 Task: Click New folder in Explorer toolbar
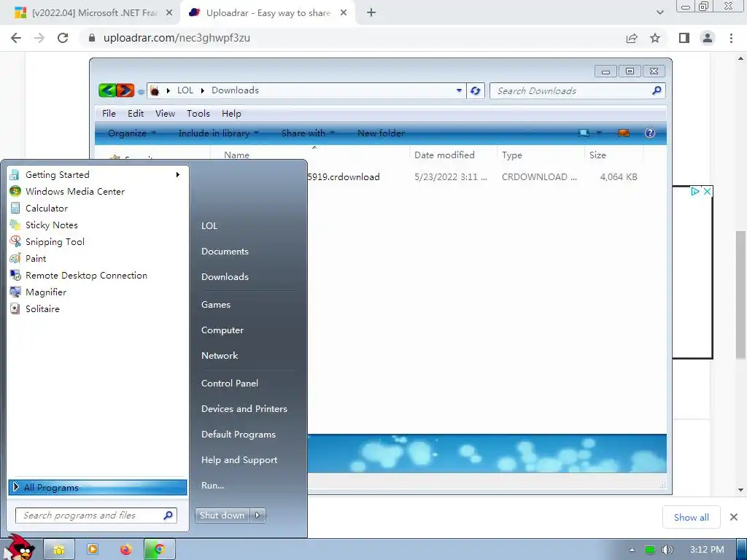click(381, 133)
